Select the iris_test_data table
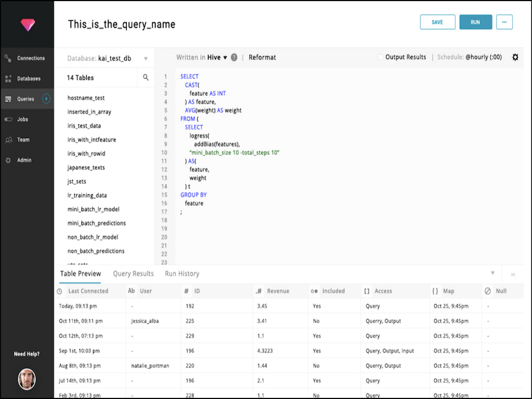 (84, 126)
